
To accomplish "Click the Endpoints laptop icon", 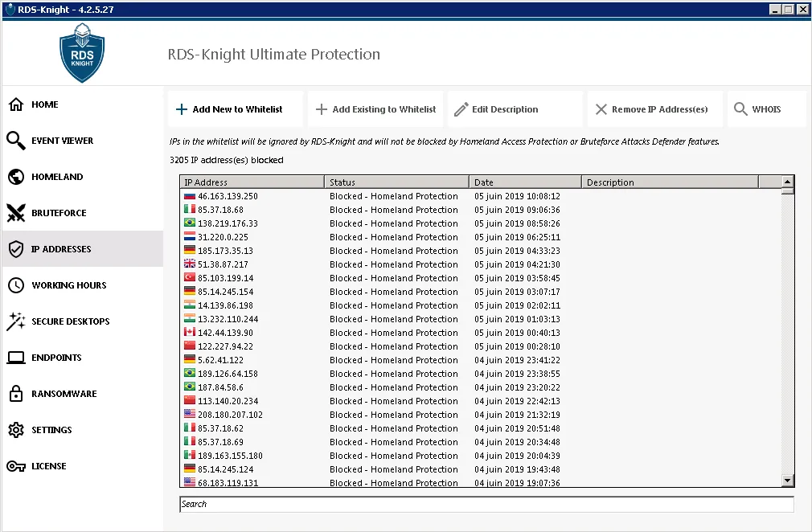I will click(16, 358).
